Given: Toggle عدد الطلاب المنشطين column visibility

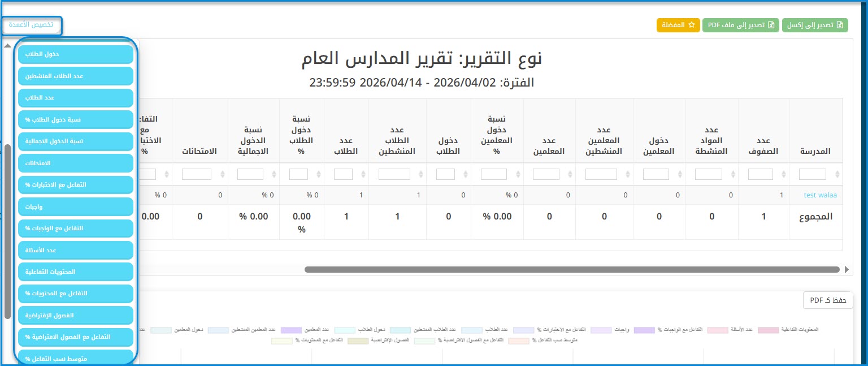Looking at the screenshot, I should (76, 76).
